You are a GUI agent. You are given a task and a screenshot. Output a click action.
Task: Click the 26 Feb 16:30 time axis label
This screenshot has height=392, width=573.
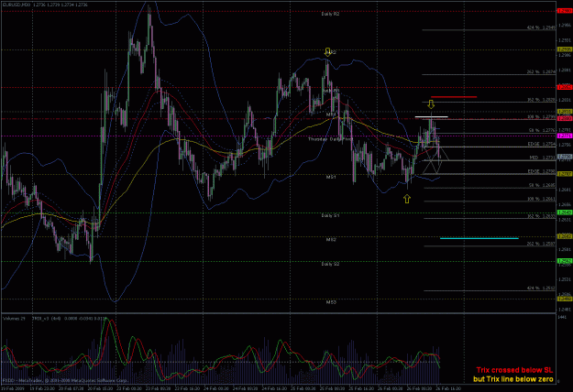[x=449, y=388]
